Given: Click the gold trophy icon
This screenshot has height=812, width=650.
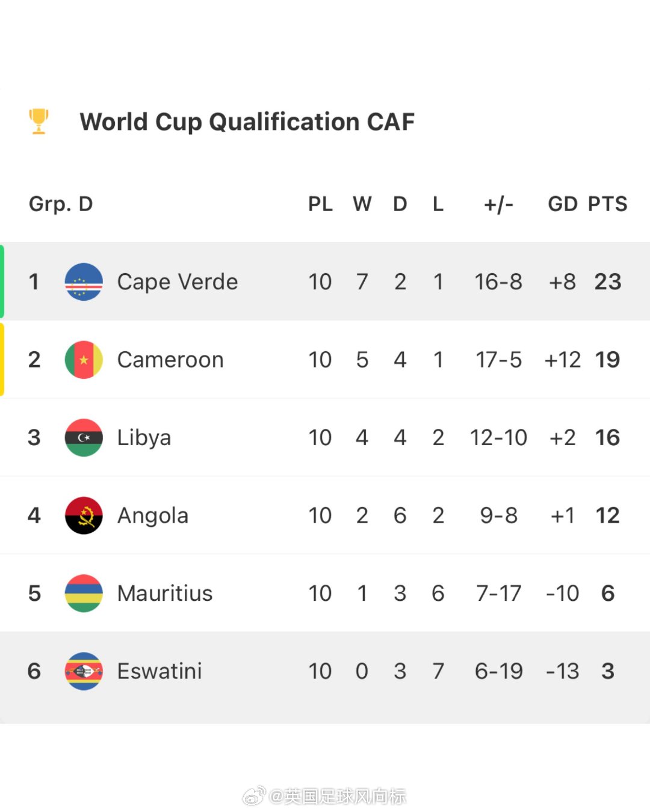Looking at the screenshot, I should pos(39,121).
